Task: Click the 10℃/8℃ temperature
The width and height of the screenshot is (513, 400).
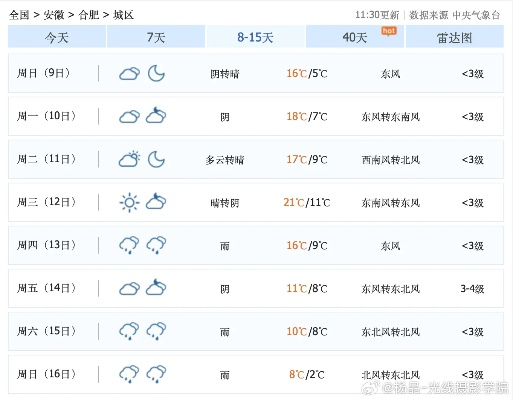Action: pyautogui.click(x=307, y=331)
